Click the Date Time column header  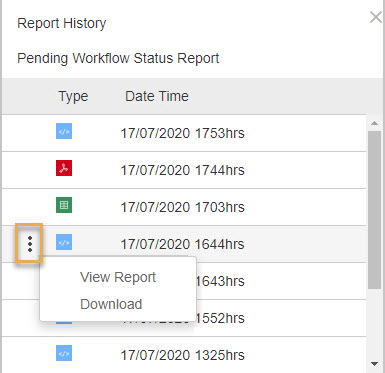[x=157, y=96]
